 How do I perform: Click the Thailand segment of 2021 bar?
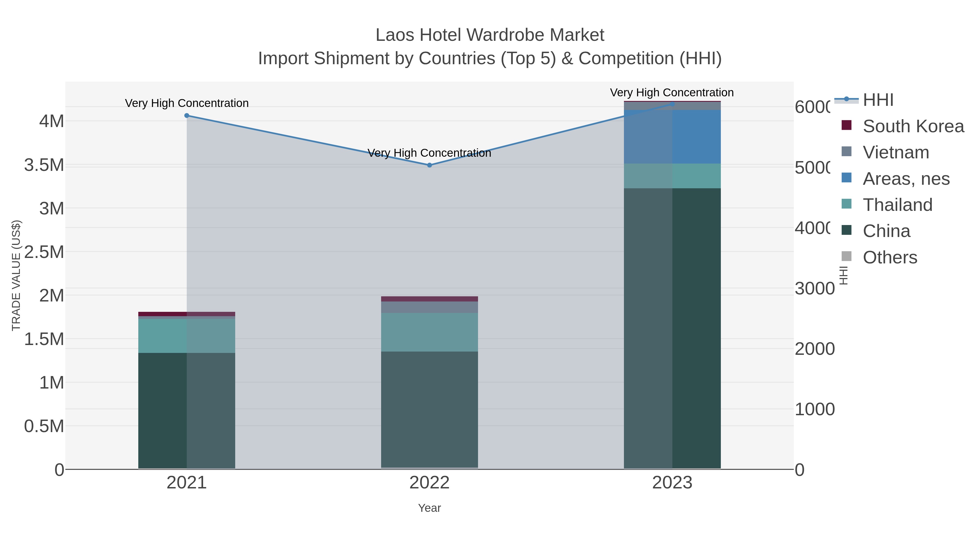[187, 336]
